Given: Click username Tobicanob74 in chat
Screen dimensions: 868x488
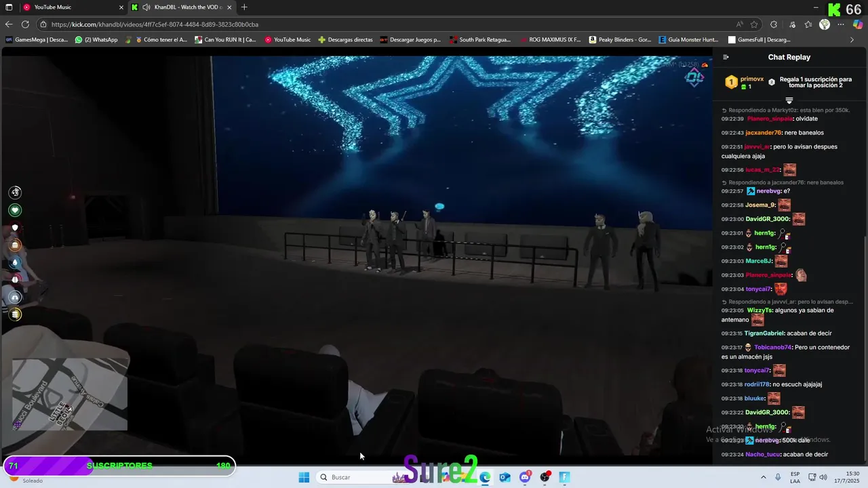Looking at the screenshot, I should [772, 347].
